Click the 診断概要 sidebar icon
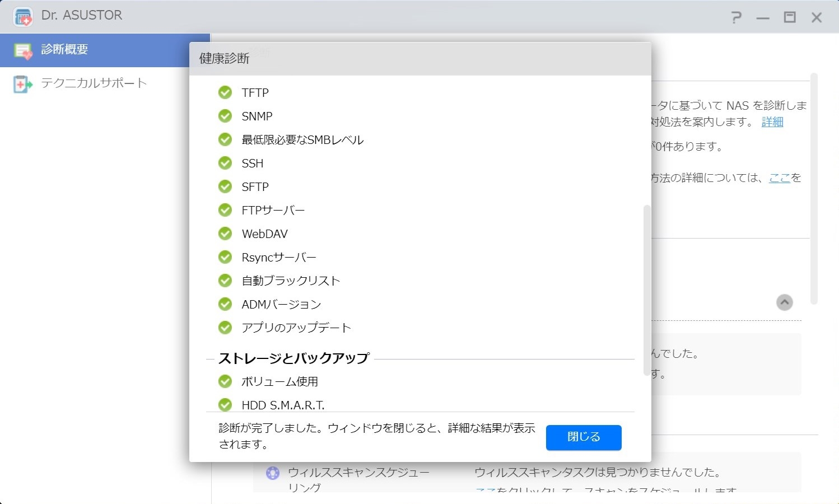Image resolution: width=839 pixels, height=504 pixels. (23, 50)
